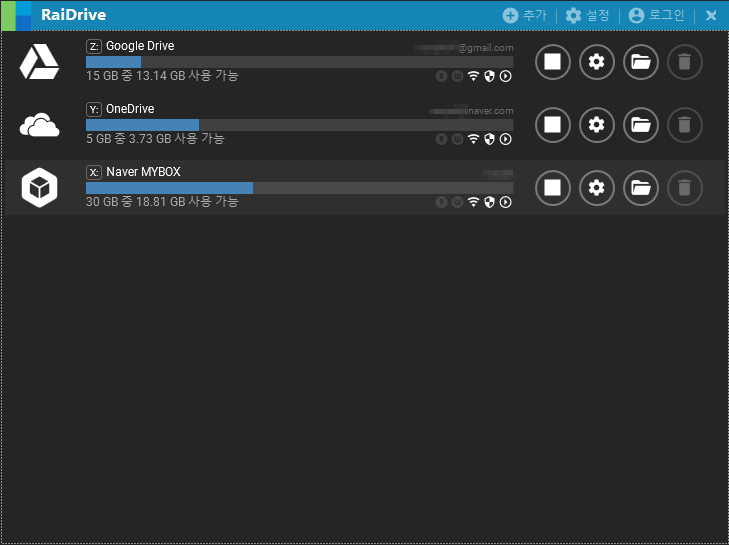This screenshot has height=545, width=729.
Task: Click trash icon for Google Drive
Action: pos(684,62)
